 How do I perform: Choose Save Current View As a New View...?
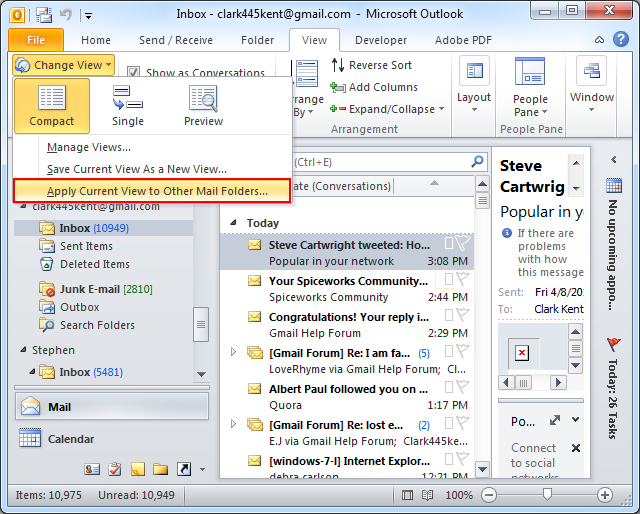152,169
